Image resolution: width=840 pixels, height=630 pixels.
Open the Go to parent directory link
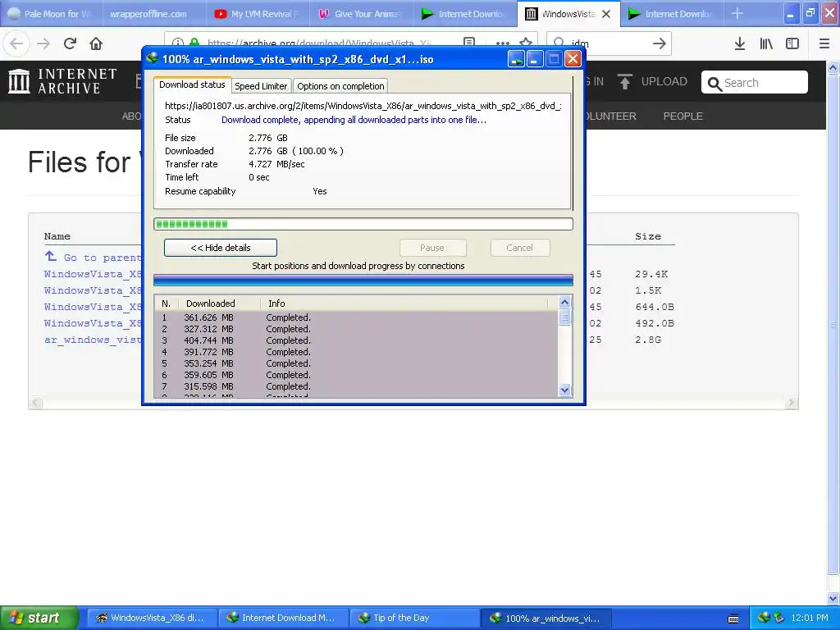(102, 258)
